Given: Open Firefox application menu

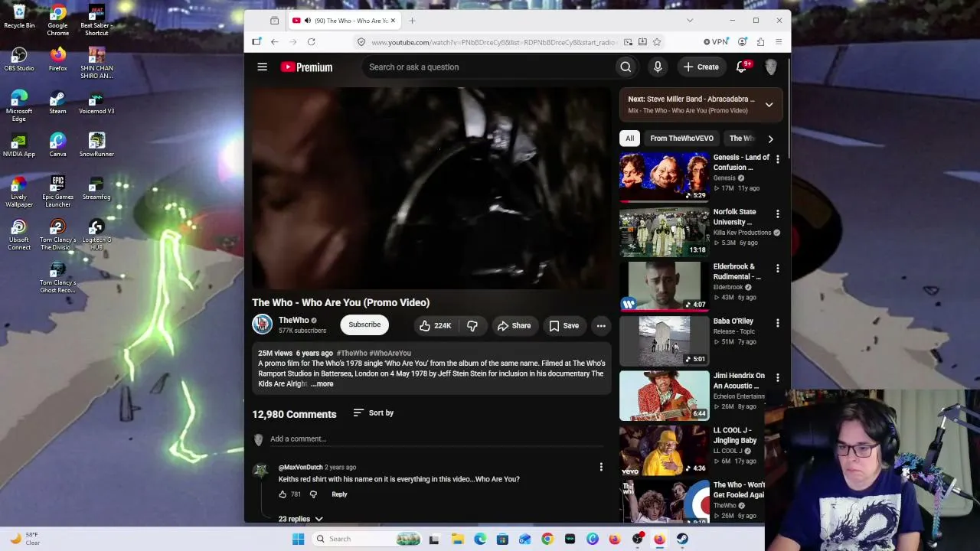Looking at the screenshot, I should tap(779, 42).
